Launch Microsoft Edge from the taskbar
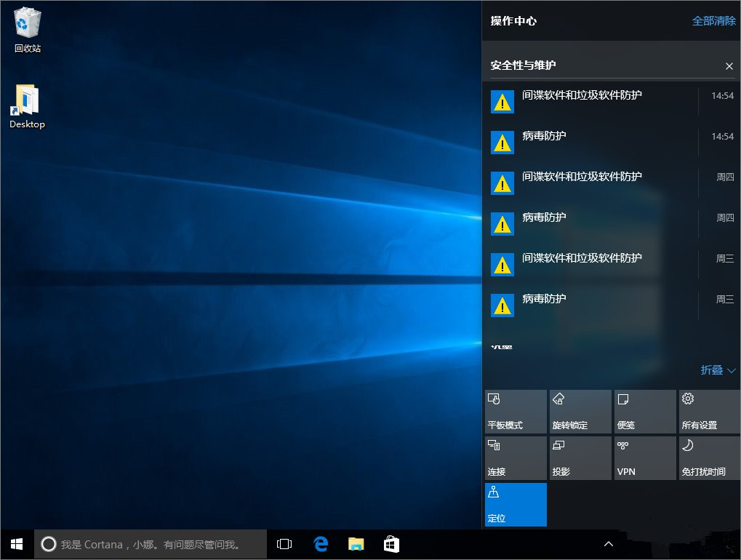 coord(321,544)
